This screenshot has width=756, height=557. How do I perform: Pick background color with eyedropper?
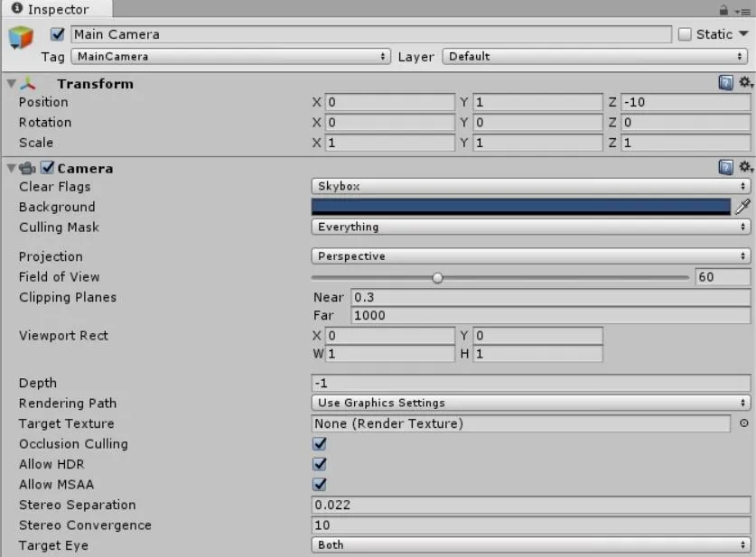coord(742,207)
